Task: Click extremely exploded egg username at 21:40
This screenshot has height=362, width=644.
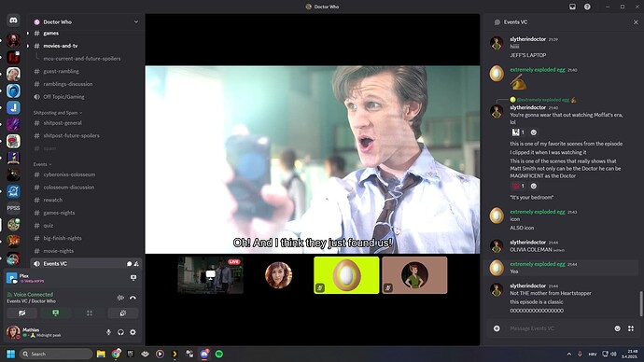Action: (x=538, y=70)
